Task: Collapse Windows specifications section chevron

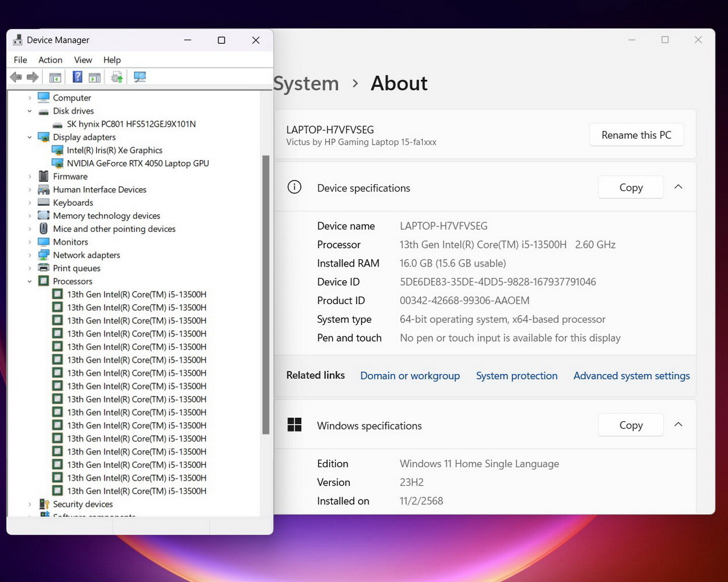Action: [678, 425]
